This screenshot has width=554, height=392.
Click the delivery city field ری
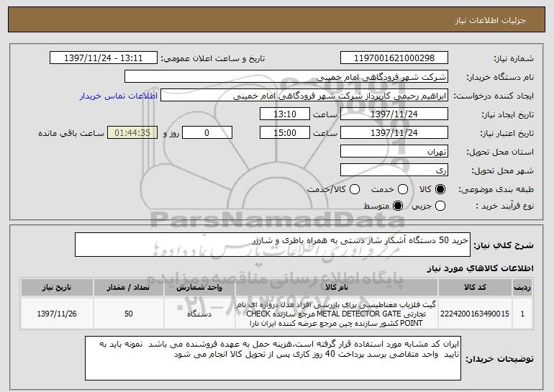pyautogui.click(x=394, y=170)
